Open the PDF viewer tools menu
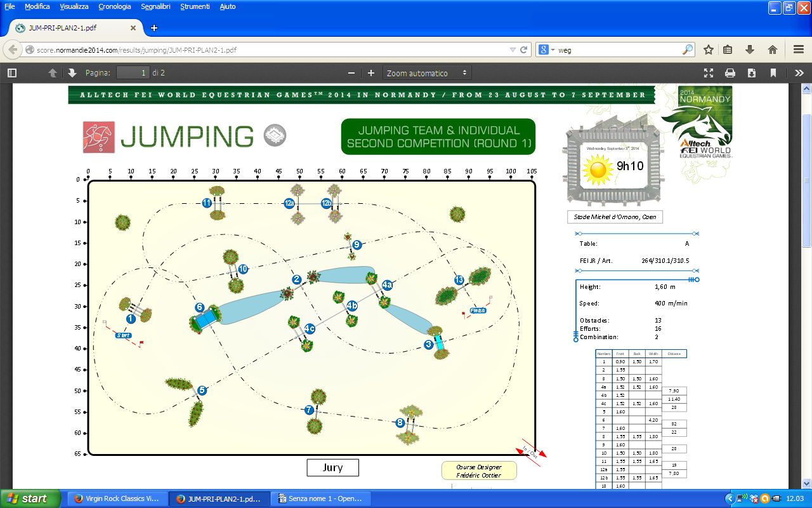Screen dimensions: 812x508 tap(799, 73)
